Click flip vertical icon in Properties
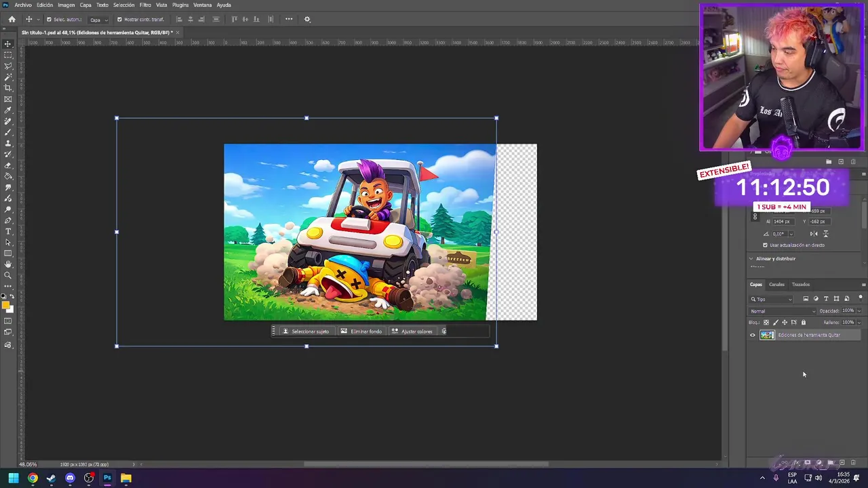The height and width of the screenshot is (488, 868). (825, 234)
